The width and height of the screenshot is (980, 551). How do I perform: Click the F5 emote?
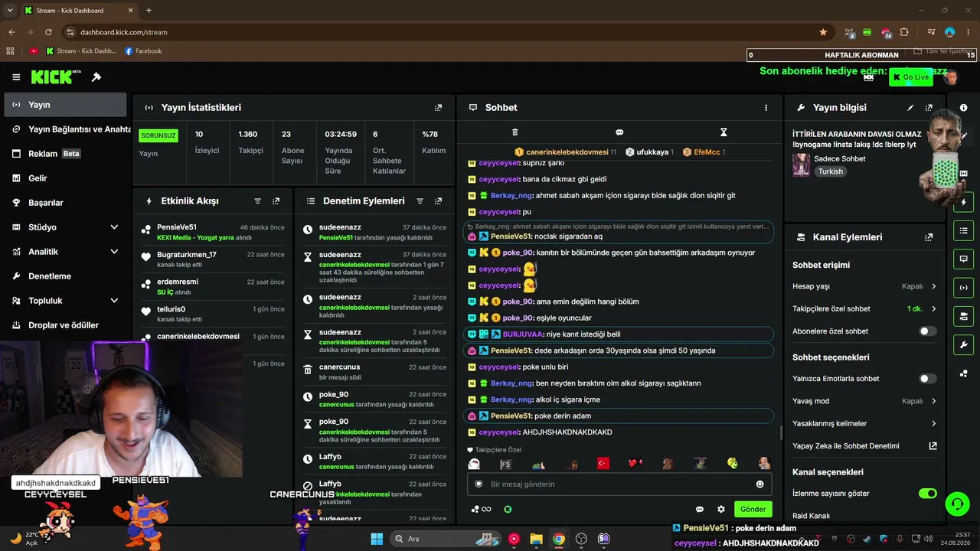click(x=505, y=464)
